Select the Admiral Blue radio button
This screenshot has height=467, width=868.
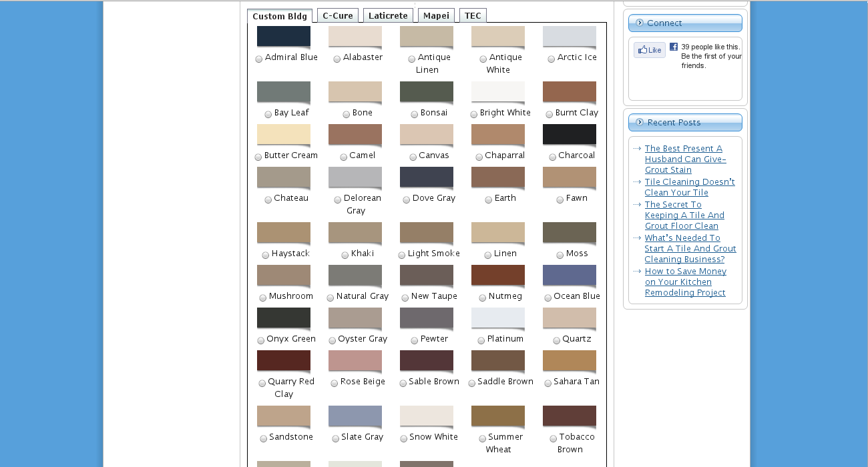[259, 59]
